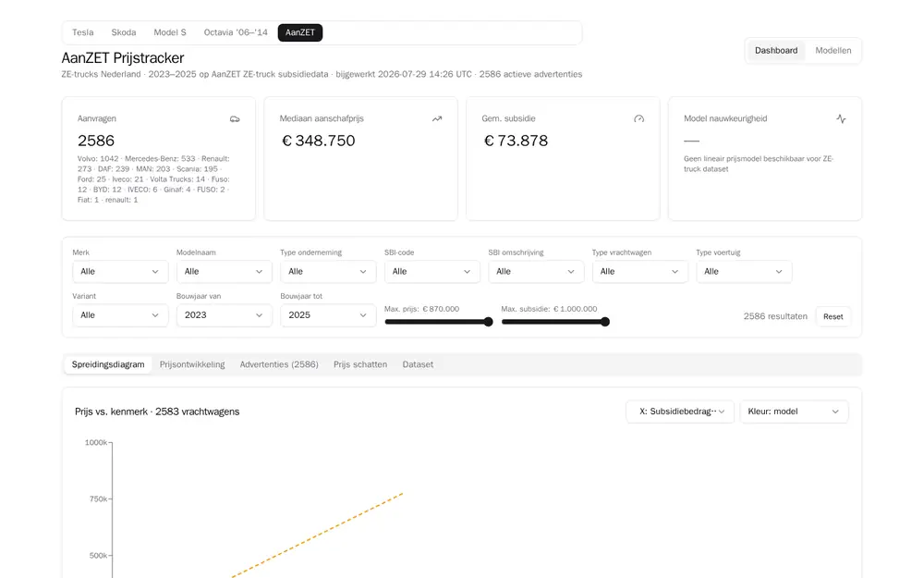924x578 pixels.
Task: Click the trend arrow icon on Mediaan aanschafprijs
Action: click(x=437, y=119)
